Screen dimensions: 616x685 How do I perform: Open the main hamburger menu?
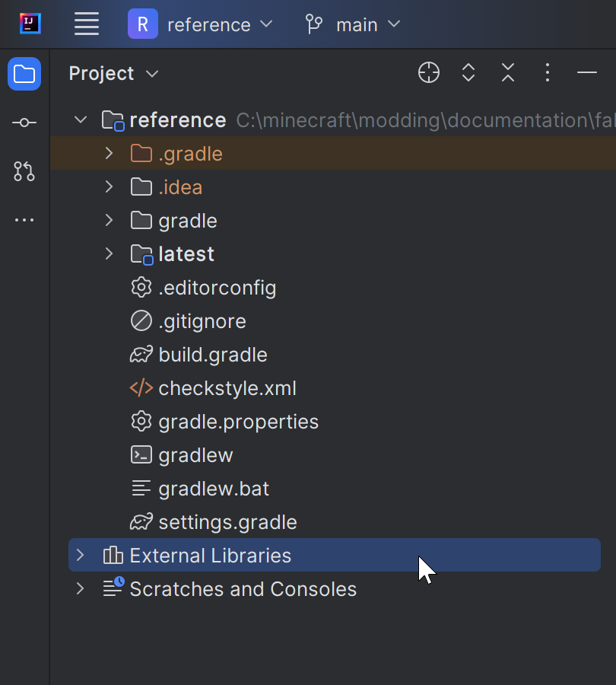87,24
